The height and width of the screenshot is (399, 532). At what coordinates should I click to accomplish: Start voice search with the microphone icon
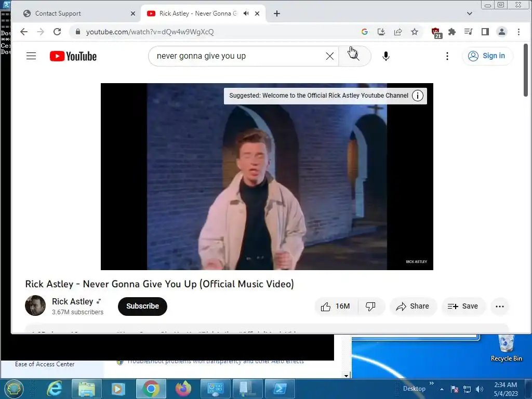click(386, 56)
